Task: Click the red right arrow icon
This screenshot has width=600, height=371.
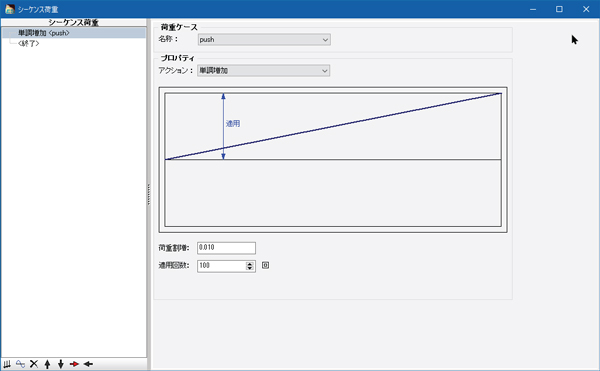Action: pyautogui.click(x=74, y=364)
